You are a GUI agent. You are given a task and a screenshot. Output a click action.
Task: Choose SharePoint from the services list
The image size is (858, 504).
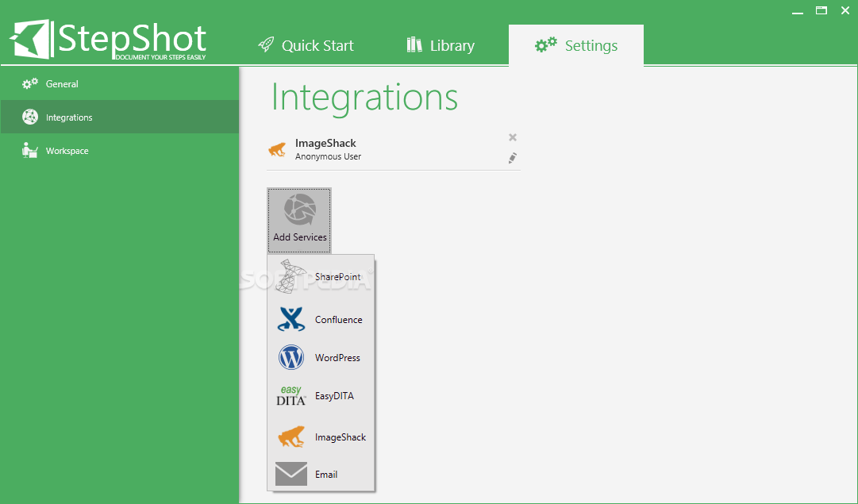tap(321, 276)
